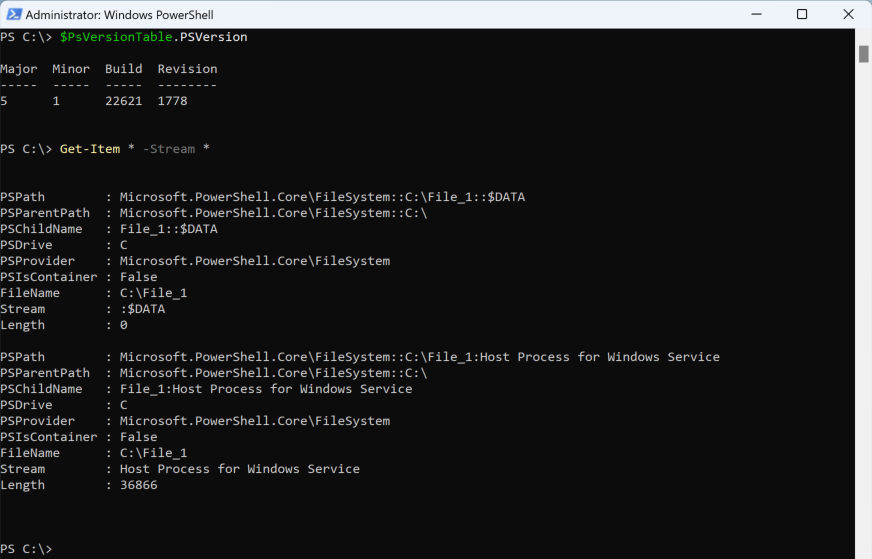Click the empty prompt at the bottom
The image size is (872, 559).
tap(26, 549)
